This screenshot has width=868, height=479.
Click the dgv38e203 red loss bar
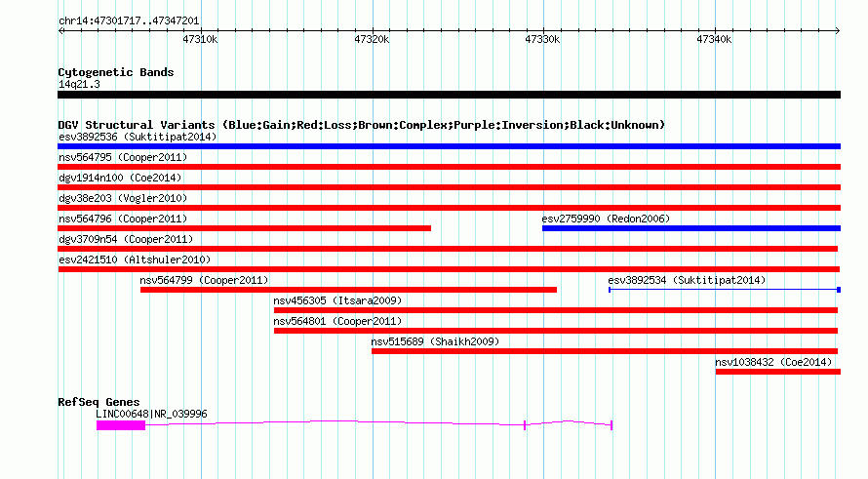click(x=449, y=208)
